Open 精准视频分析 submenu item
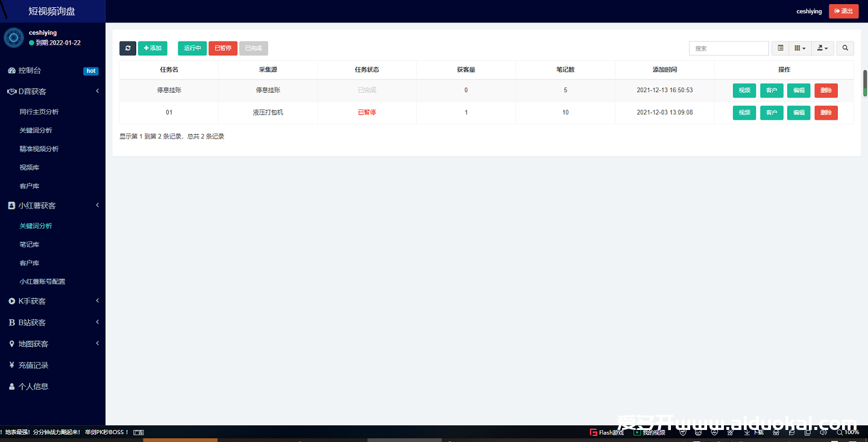This screenshot has width=868, height=442. point(39,149)
